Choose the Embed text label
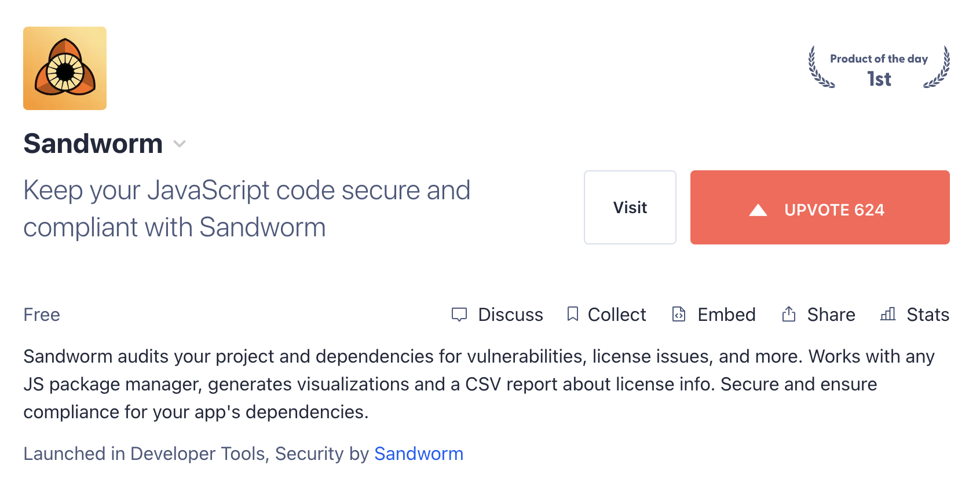This screenshot has height=497, width=980. click(726, 315)
